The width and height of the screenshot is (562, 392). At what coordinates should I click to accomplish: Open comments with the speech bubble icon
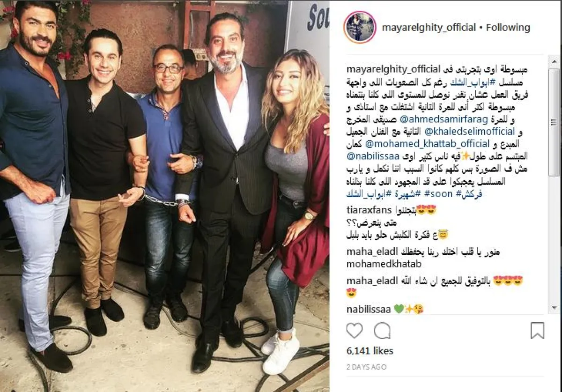[x=383, y=331]
